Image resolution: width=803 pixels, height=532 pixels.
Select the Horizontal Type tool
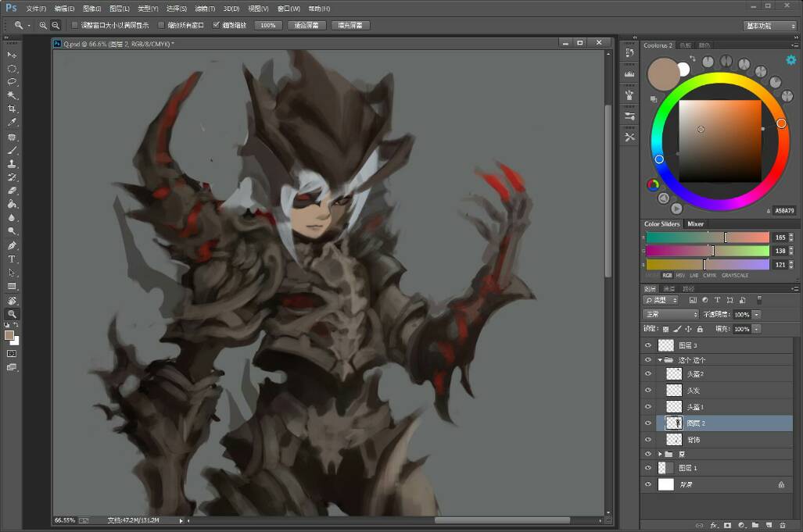coord(12,259)
